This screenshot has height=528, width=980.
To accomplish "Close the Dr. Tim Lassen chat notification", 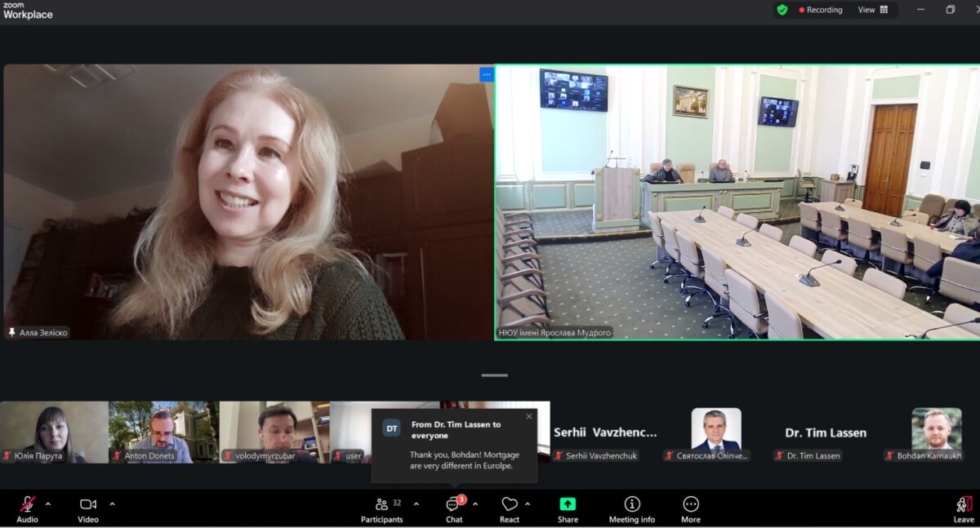I will coord(528,416).
